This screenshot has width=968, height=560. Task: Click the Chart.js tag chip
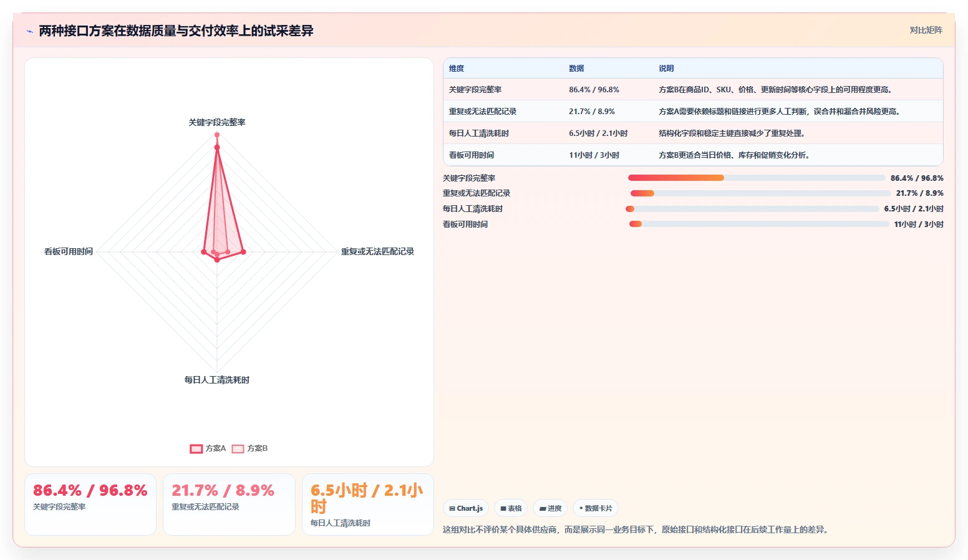click(466, 508)
